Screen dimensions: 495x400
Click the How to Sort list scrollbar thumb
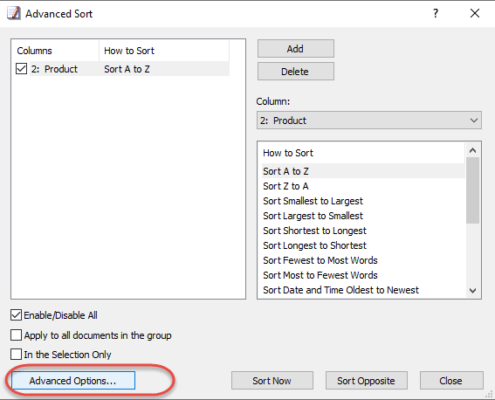pos(473,190)
